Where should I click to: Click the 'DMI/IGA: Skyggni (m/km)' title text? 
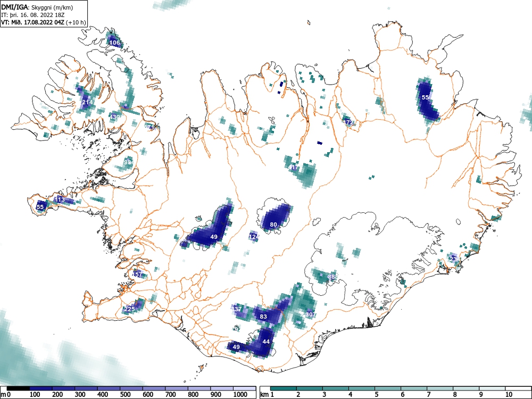(37, 7)
